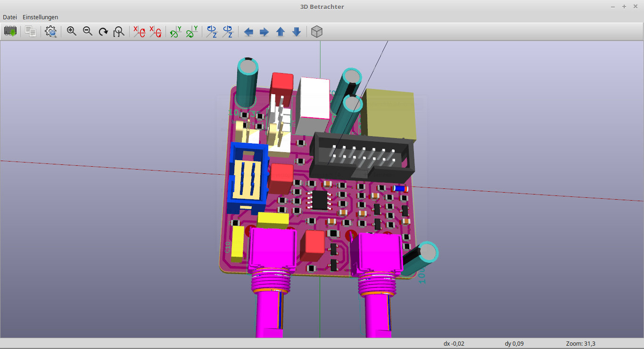Zoom in using magnifier plus icon
Viewport: 644px width, 349px height.
coord(72,32)
